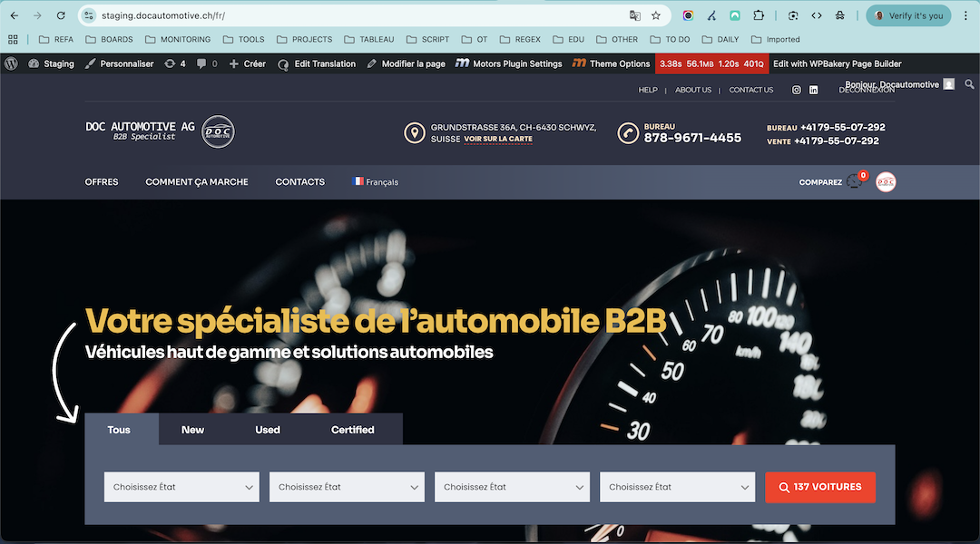This screenshot has width=980, height=544.
Task: Open the LinkedIn icon in the site header
Action: (x=813, y=90)
